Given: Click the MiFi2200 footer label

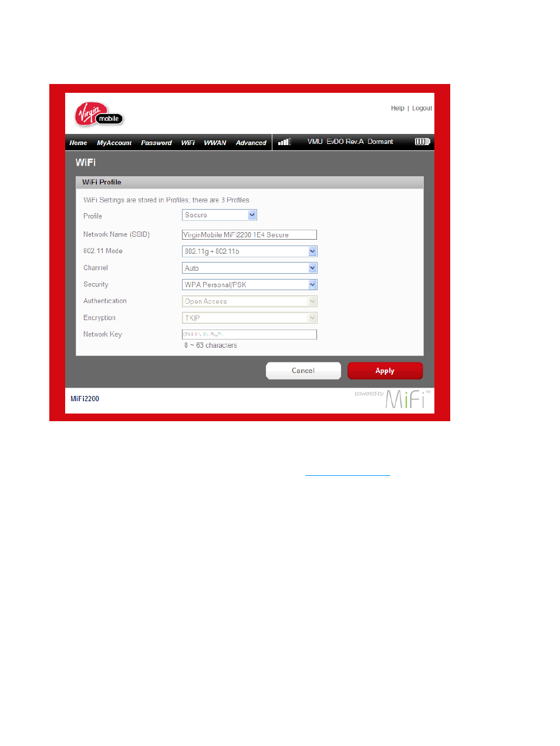Looking at the screenshot, I should (85, 399).
